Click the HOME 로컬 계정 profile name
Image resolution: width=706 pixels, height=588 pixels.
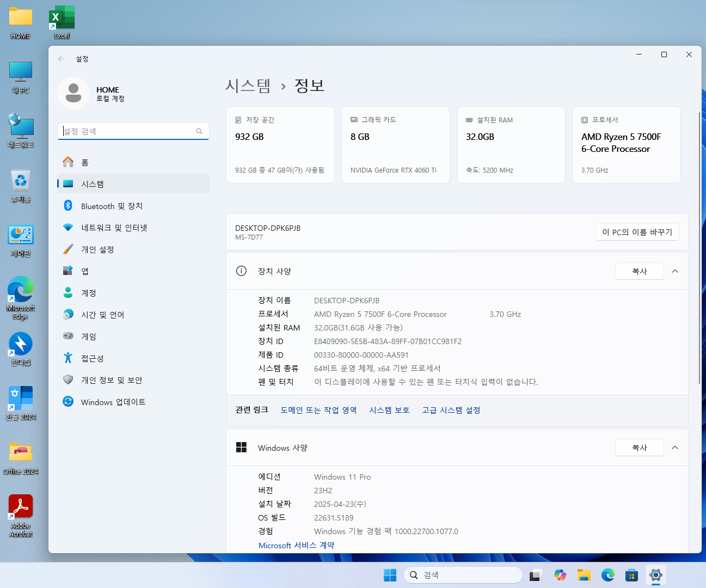(x=110, y=94)
